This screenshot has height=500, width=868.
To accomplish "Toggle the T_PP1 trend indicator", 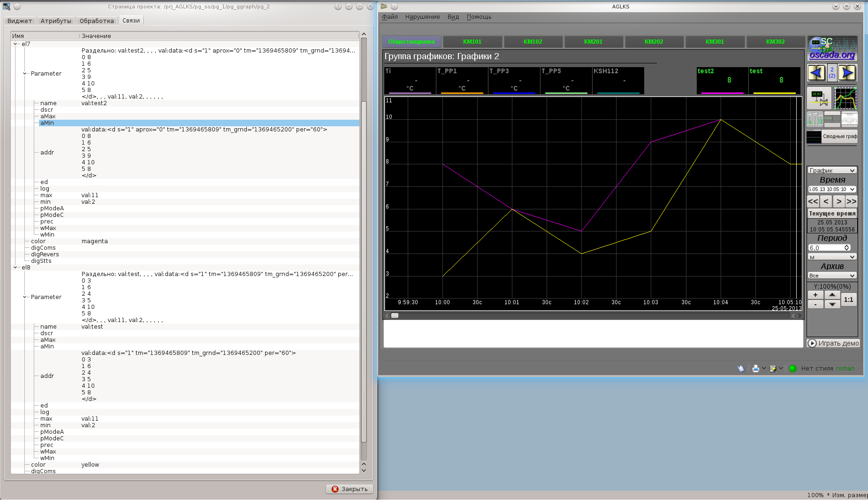I will tap(462, 80).
